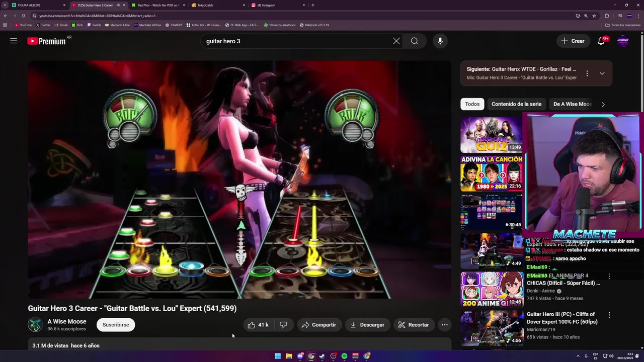Start voice search with the microphone

440,41
